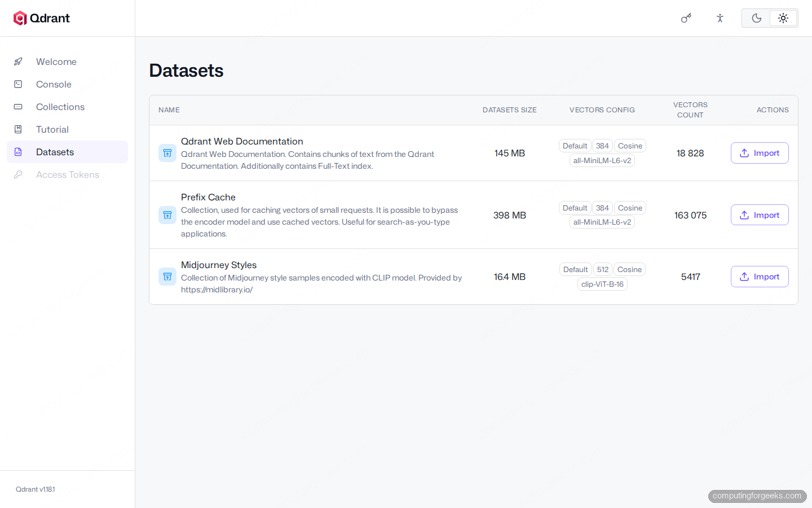Switch to light mode sun toggle

783,18
